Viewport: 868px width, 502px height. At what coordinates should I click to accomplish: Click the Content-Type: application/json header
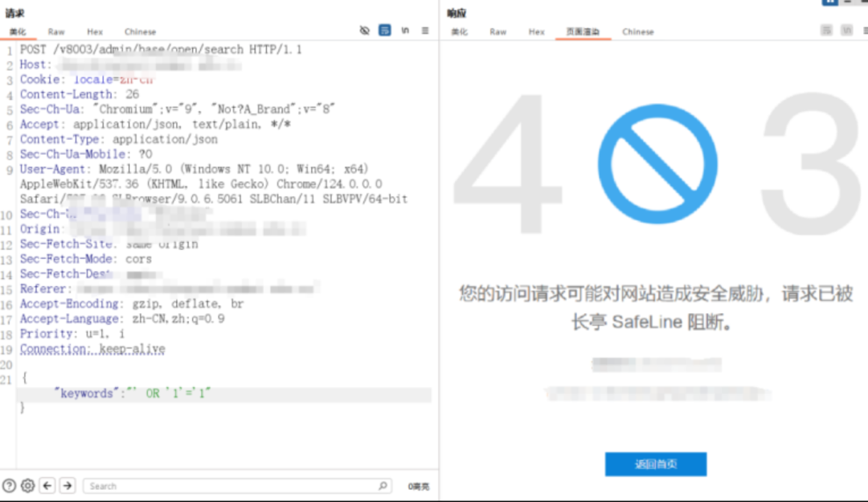119,139
